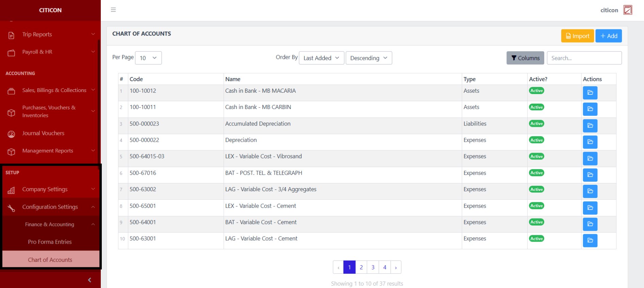Screen dimensions: 644x288
Task: Open the Per Page dropdown
Action: point(148,58)
